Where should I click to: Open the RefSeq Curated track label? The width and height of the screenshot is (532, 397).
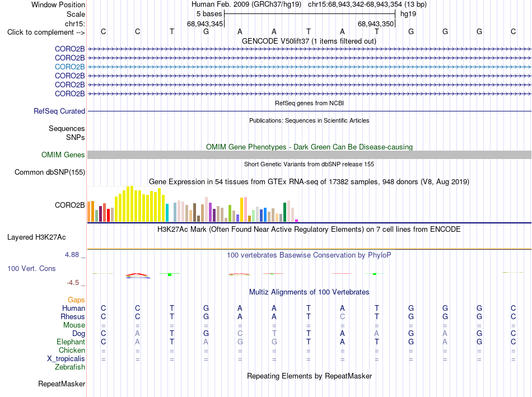coord(59,111)
